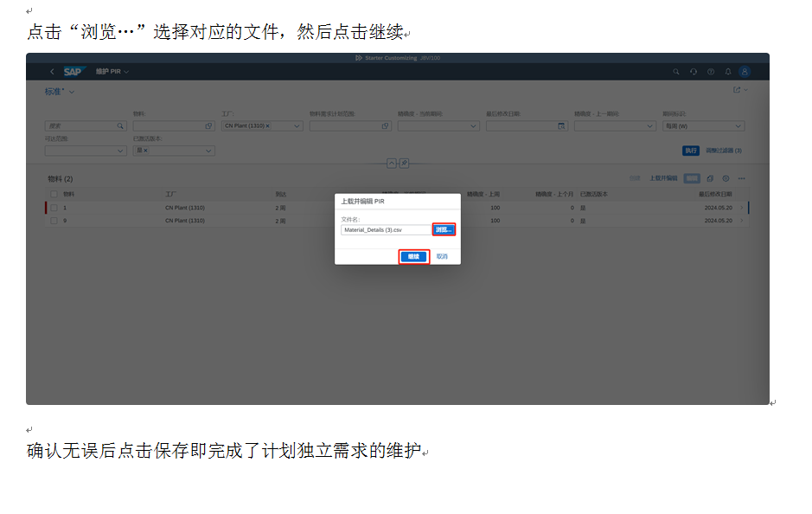
Task: Tick the checkbox for material 9
Action: click(54, 221)
